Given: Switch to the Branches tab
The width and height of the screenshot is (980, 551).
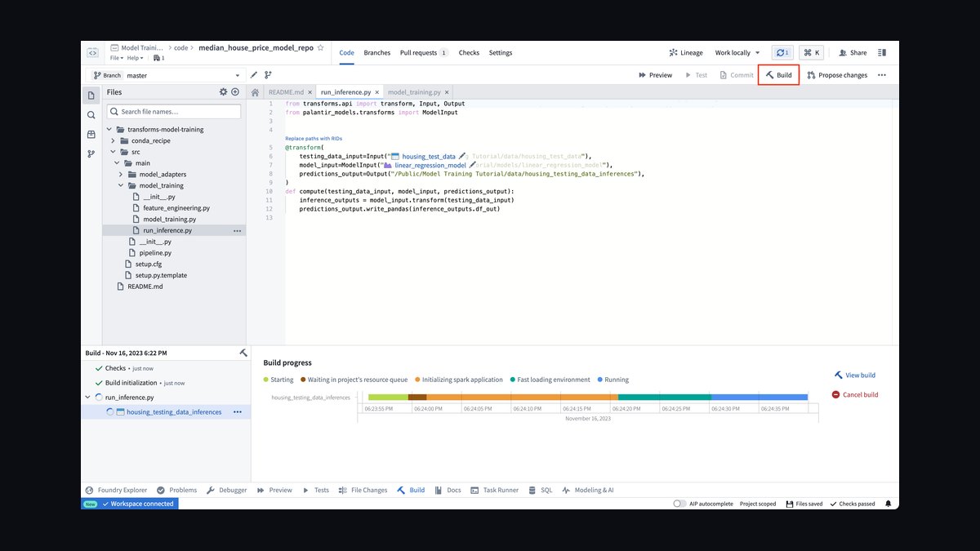Looking at the screenshot, I should click(x=376, y=52).
